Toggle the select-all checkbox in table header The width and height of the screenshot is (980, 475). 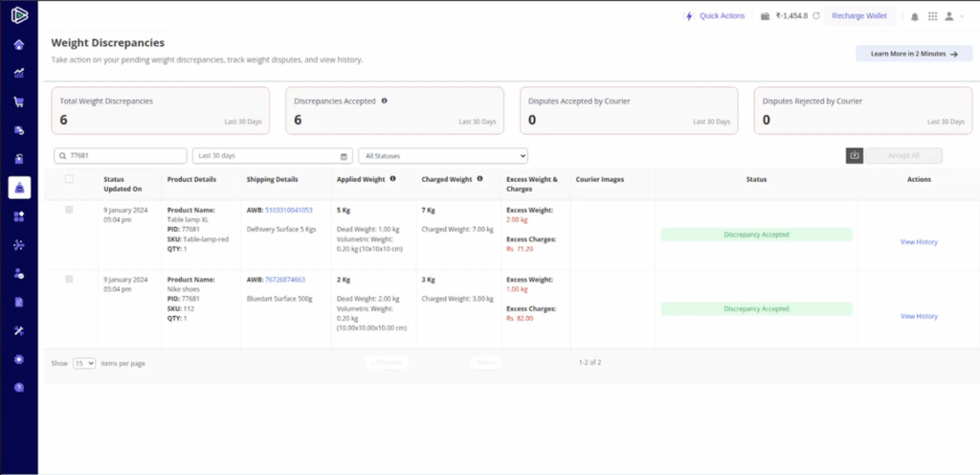point(69,179)
